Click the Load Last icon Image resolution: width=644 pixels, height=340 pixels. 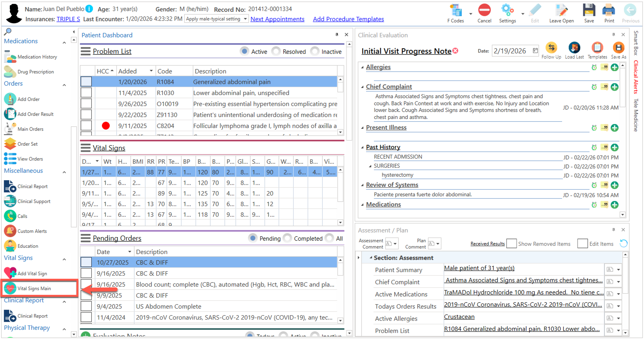(574, 48)
